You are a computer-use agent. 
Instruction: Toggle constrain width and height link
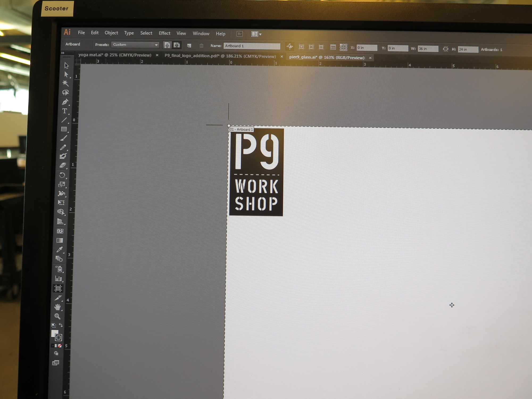[445, 49]
